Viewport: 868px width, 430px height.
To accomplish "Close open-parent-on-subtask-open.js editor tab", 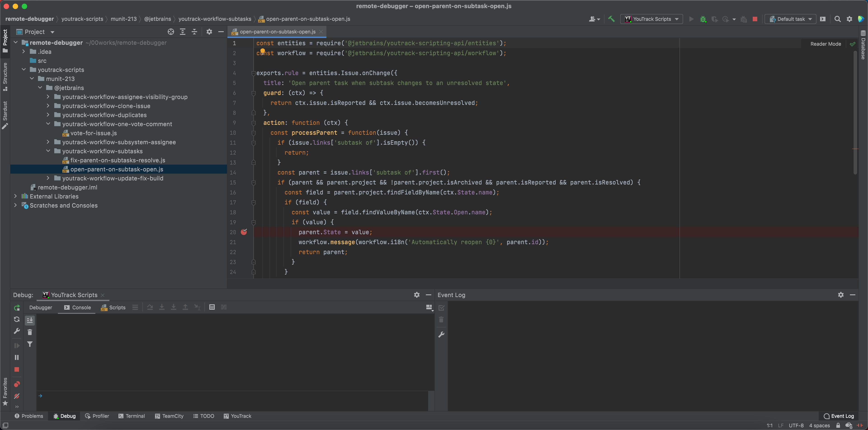I will coord(321,32).
